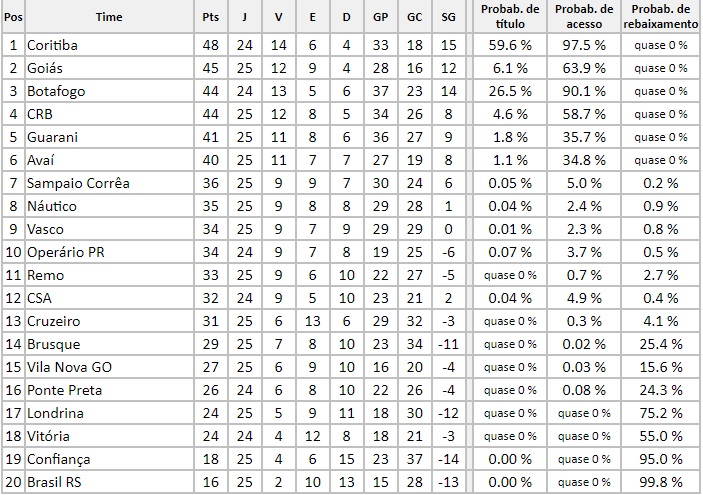Click Goiás's 45 points cell
Viewport: 703px width, 495px height.
(x=210, y=68)
